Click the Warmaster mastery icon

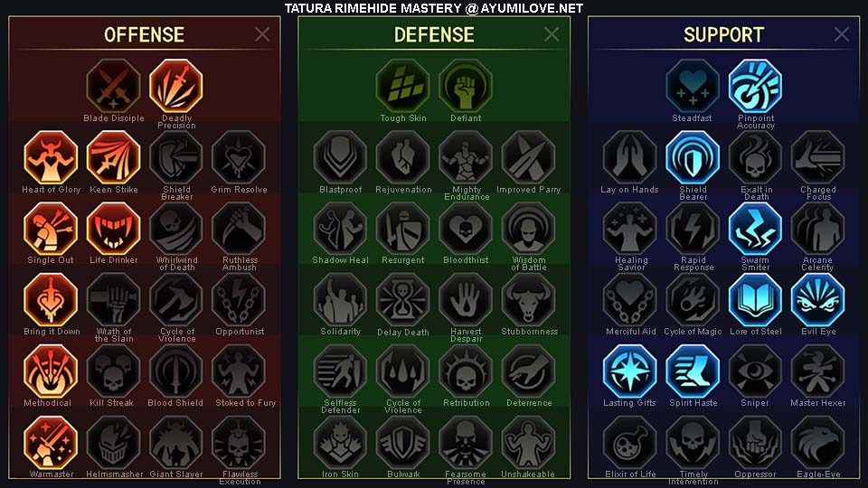[x=51, y=443]
